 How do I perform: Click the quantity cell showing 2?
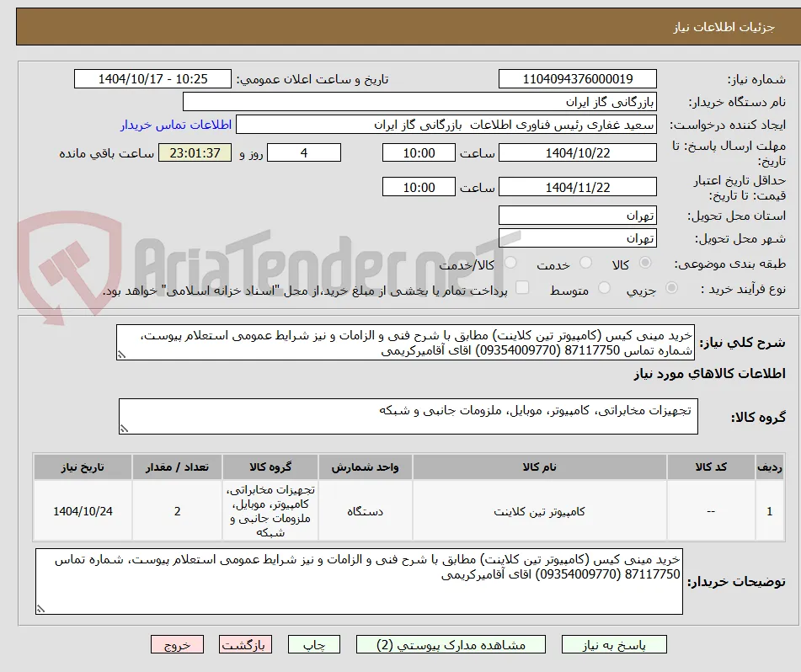pos(177,511)
